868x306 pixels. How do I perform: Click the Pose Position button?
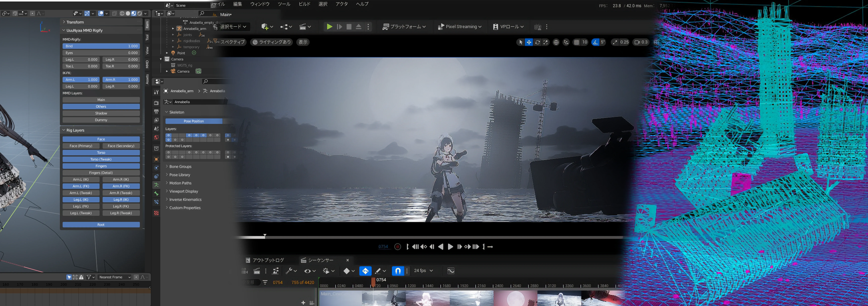click(193, 121)
